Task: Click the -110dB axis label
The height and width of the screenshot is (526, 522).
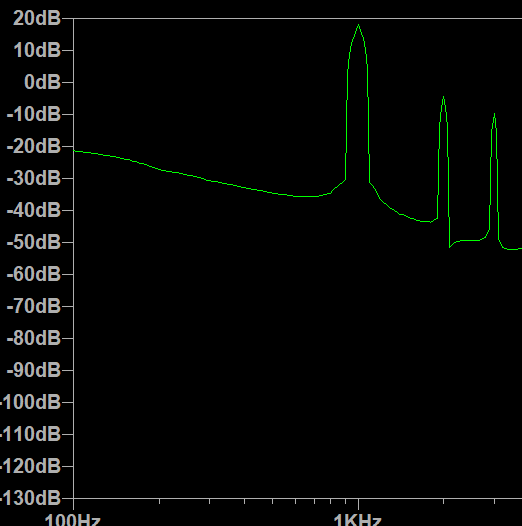Action: coord(31,434)
